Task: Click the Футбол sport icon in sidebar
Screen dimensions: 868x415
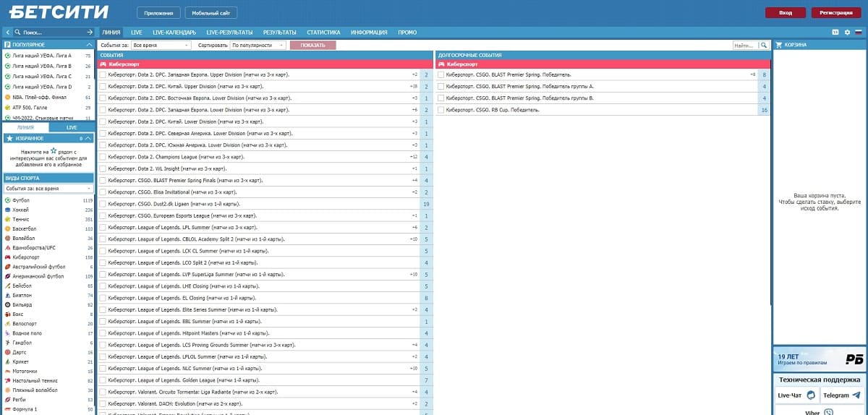Action: (x=8, y=200)
